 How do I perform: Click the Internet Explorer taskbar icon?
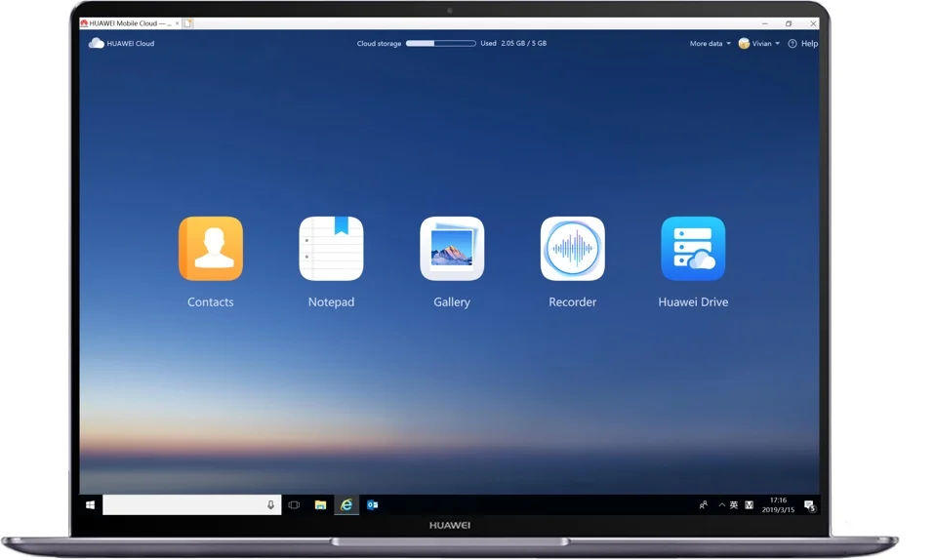pos(346,505)
